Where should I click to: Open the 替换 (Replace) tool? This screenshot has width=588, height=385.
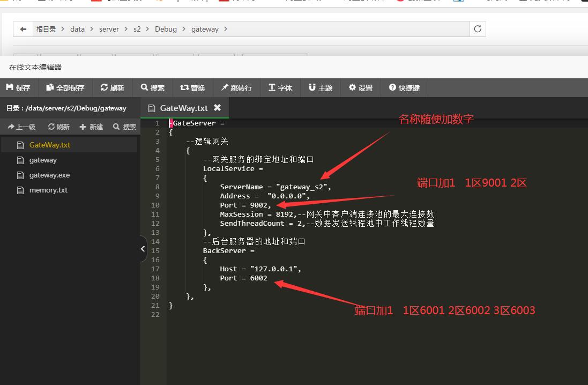tap(192, 87)
